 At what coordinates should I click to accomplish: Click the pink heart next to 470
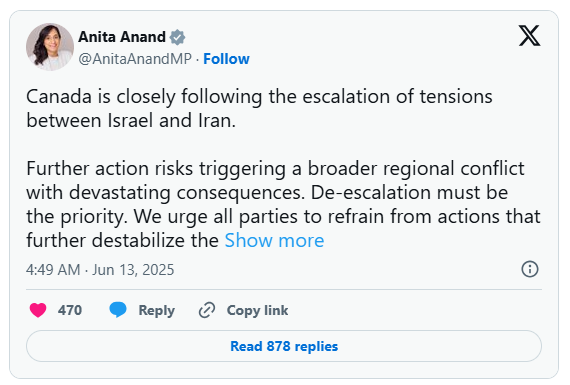point(38,310)
